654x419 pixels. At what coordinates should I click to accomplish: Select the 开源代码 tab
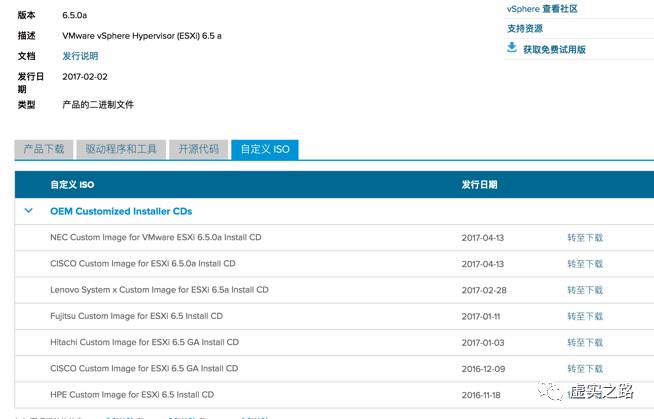point(199,149)
